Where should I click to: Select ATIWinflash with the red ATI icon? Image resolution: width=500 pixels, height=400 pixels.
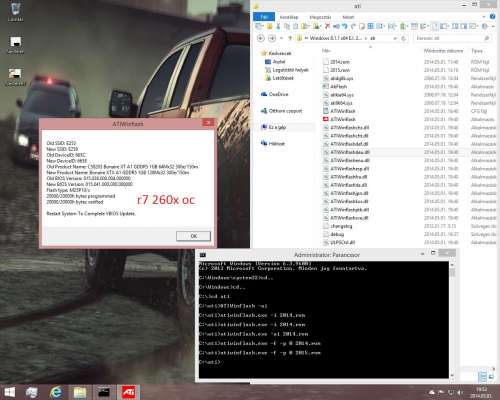pos(339,119)
